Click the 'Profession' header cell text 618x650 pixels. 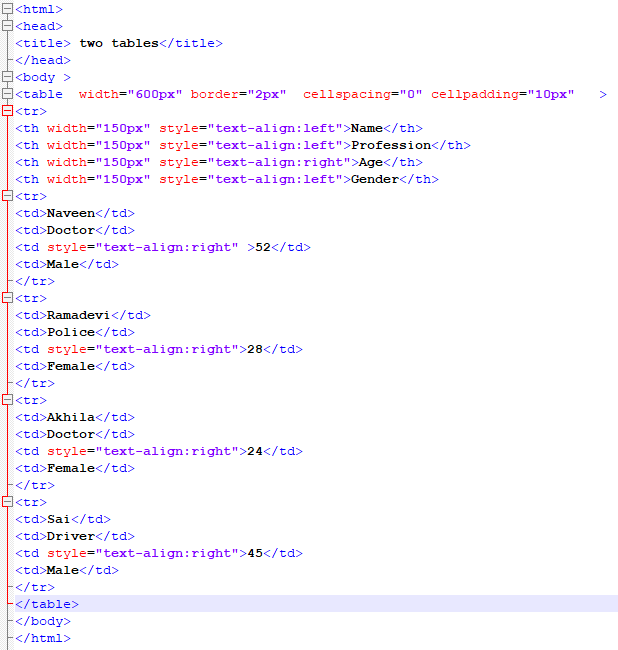coord(391,145)
